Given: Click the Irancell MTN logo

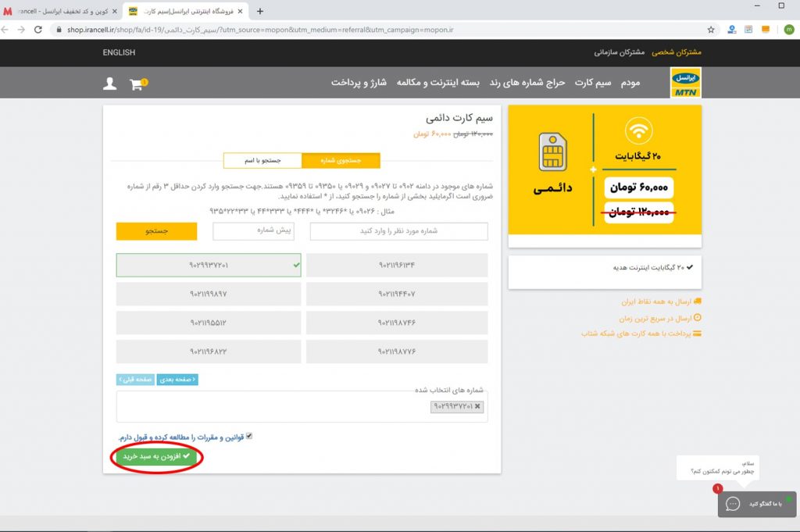Looking at the screenshot, I should [685, 83].
